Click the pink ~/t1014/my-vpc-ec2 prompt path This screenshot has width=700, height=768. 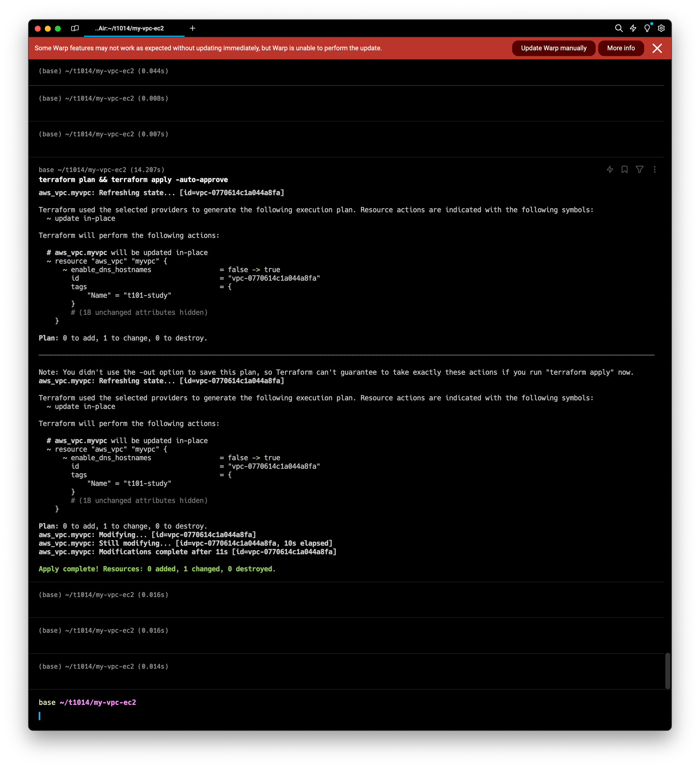tap(98, 702)
